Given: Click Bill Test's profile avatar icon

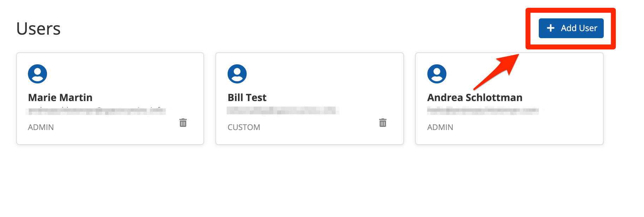Looking at the screenshot, I should coord(237,74).
